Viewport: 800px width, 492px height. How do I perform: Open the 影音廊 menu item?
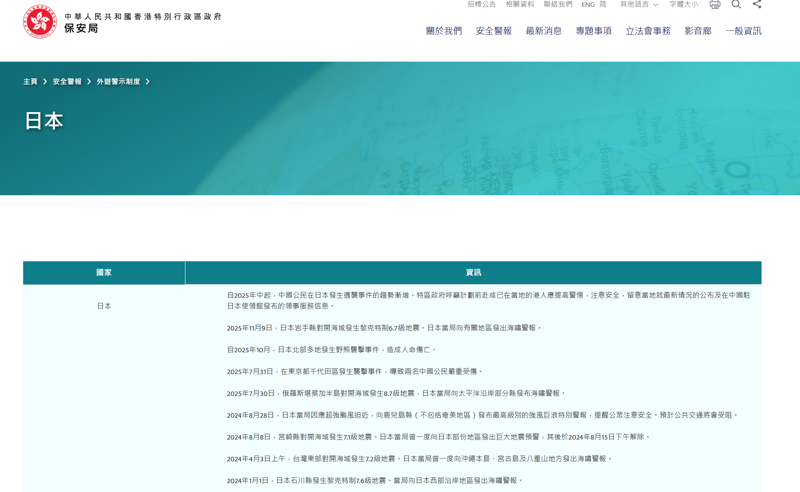(698, 31)
